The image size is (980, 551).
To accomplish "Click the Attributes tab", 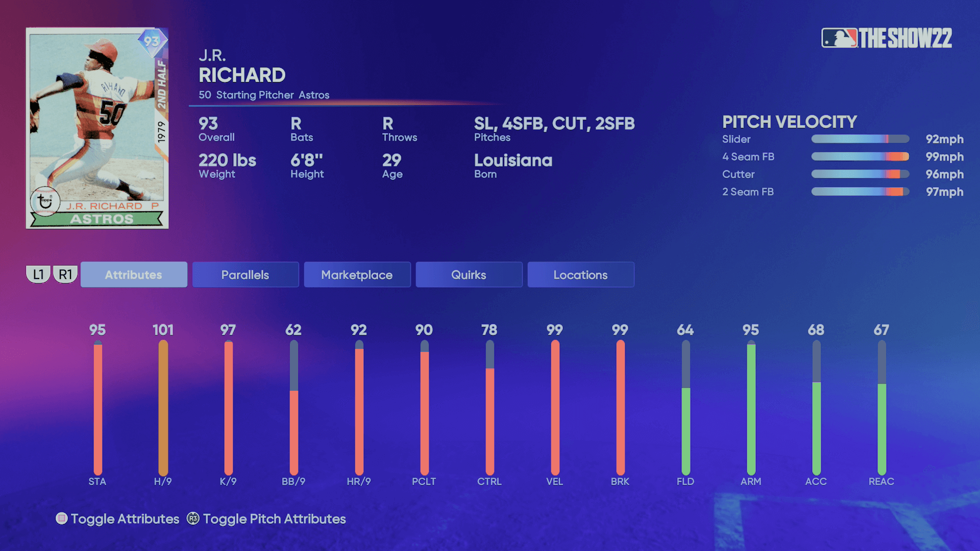I will [133, 274].
